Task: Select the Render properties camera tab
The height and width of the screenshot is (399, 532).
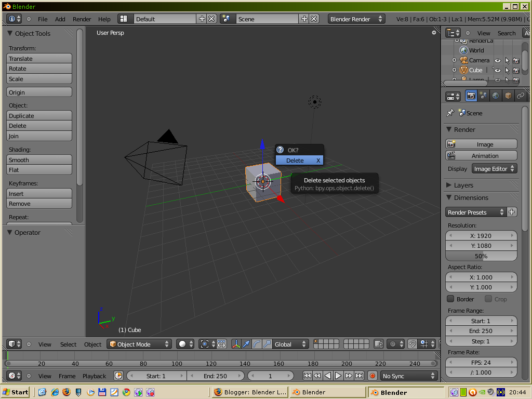Action: point(471,96)
